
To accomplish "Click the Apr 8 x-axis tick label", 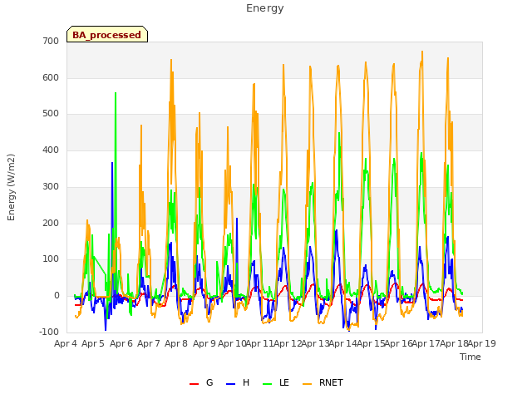I will 176,343.
